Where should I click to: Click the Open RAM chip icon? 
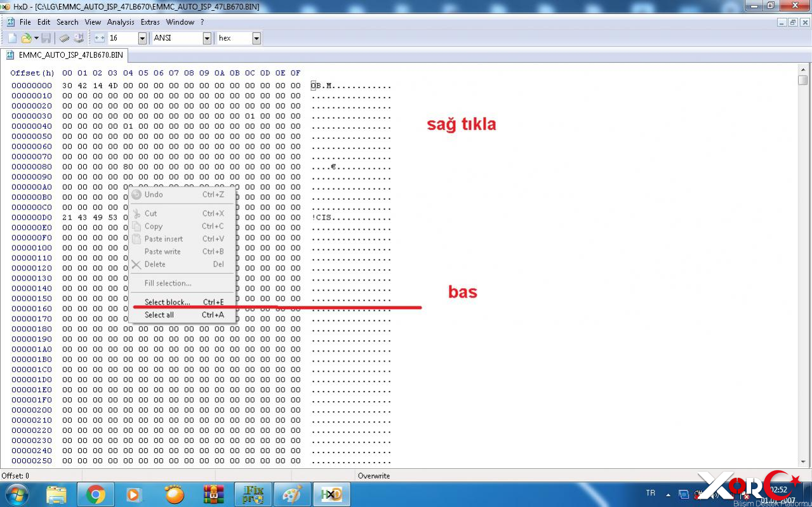click(x=64, y=38)
